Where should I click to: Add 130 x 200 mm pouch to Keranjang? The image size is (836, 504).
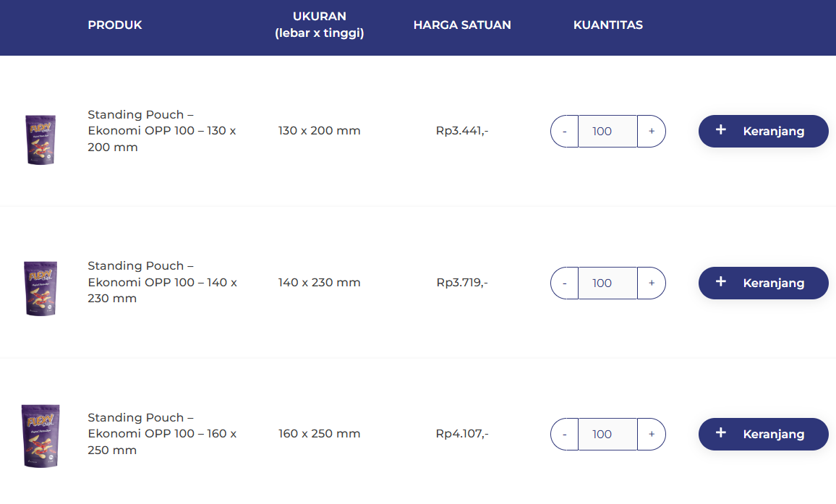click(x=763, y=131)
